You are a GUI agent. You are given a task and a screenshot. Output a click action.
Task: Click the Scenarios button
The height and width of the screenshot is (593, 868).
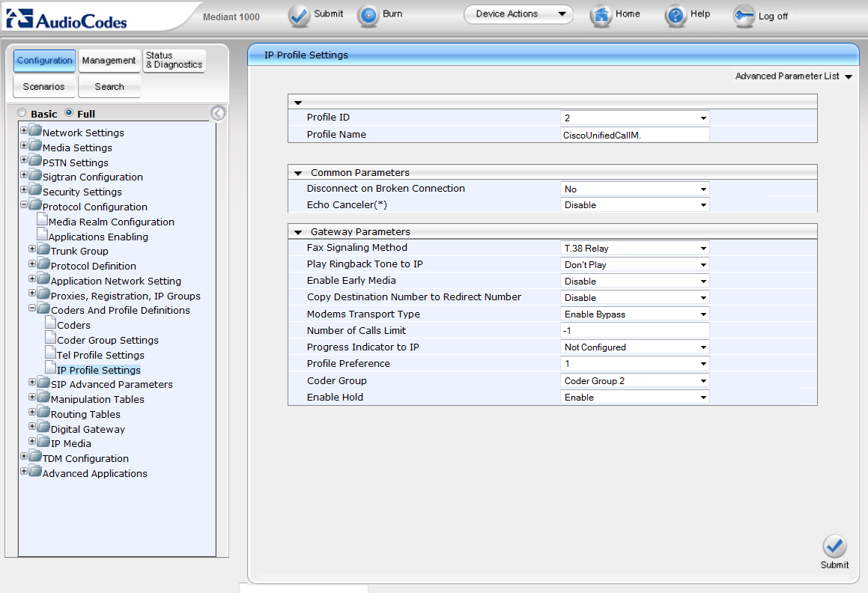pyautogui.click(x=43, y=87)
